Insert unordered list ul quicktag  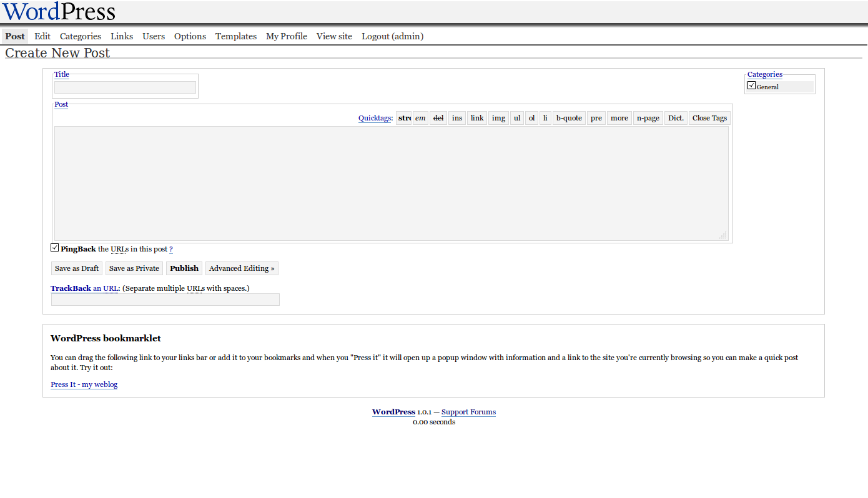tap(517, 118)
